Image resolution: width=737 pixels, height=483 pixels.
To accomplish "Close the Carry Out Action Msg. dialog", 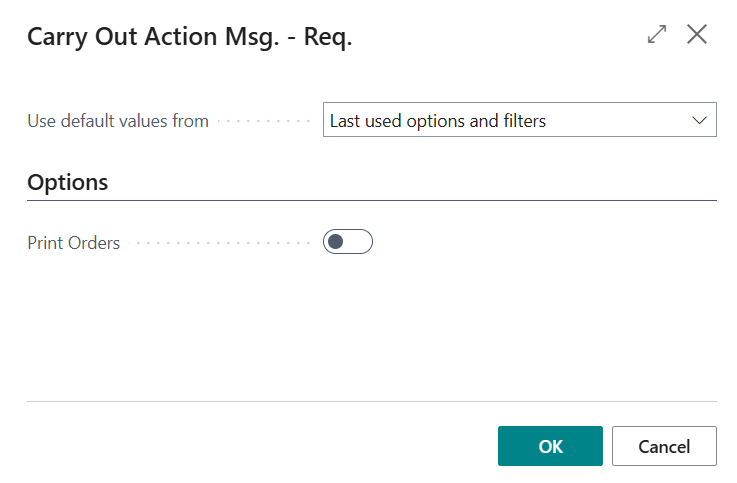I will pyautogui.click(x=697, y=34).
